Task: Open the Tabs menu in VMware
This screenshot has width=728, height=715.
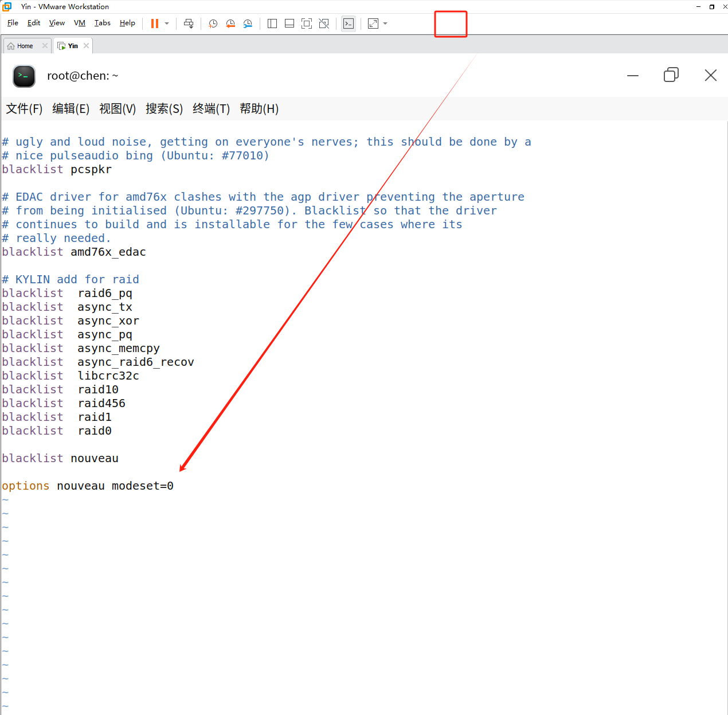Action: 103,23
